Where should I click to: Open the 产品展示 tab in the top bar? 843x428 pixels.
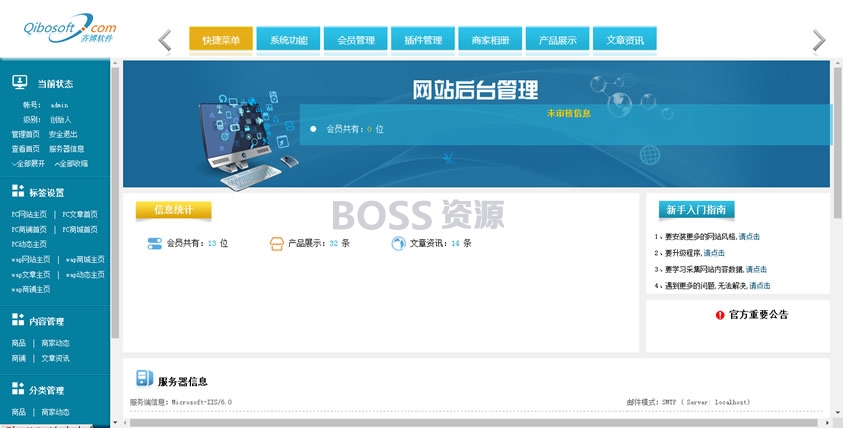557,39
